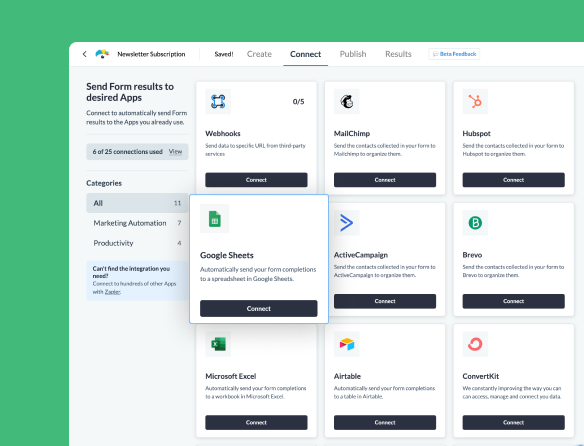The image size is (584, 446).
Task: Click the MailChimp card title
Action: coord(352,133)
